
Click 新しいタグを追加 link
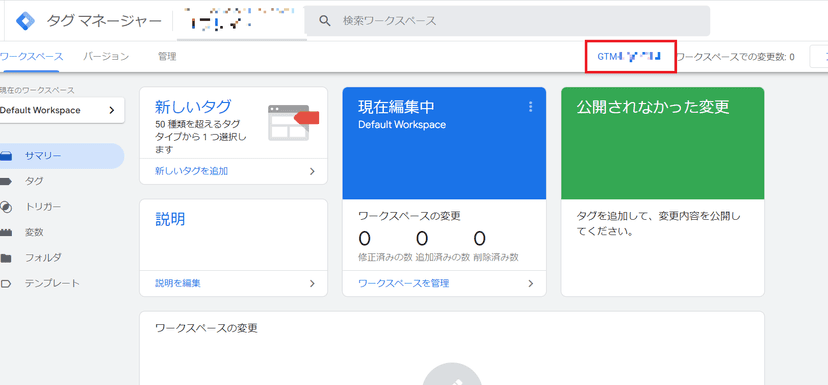tap(192, 171)
